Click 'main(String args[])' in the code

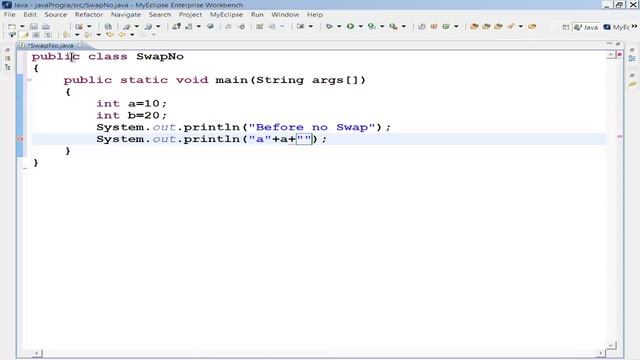click(x=290, y=80)
